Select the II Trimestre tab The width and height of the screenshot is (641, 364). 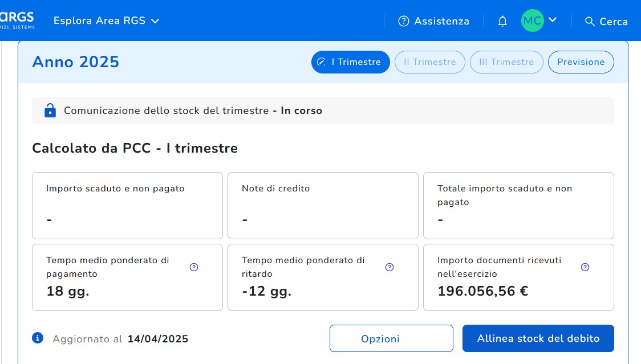pyautogui.click(x=429, y=62)
